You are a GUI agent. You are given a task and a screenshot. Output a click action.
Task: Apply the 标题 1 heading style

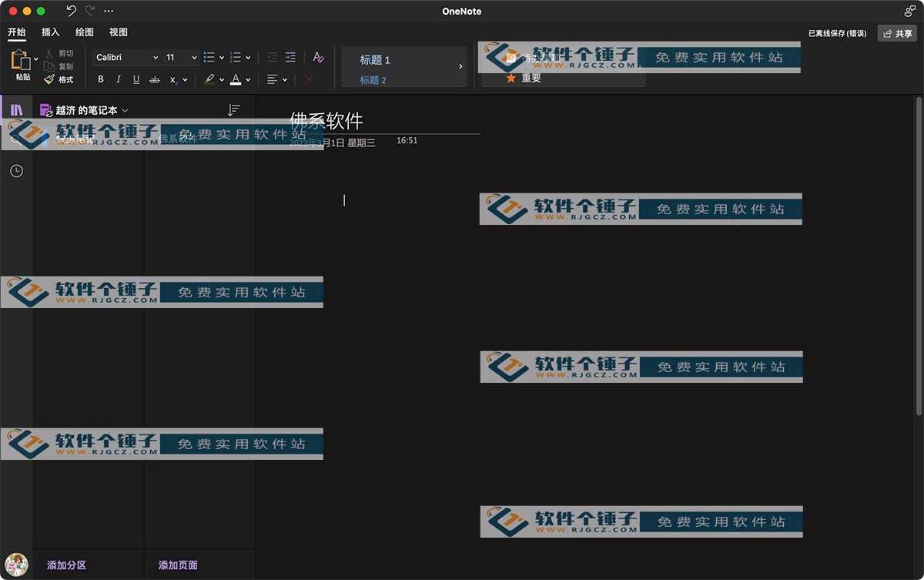375,60
